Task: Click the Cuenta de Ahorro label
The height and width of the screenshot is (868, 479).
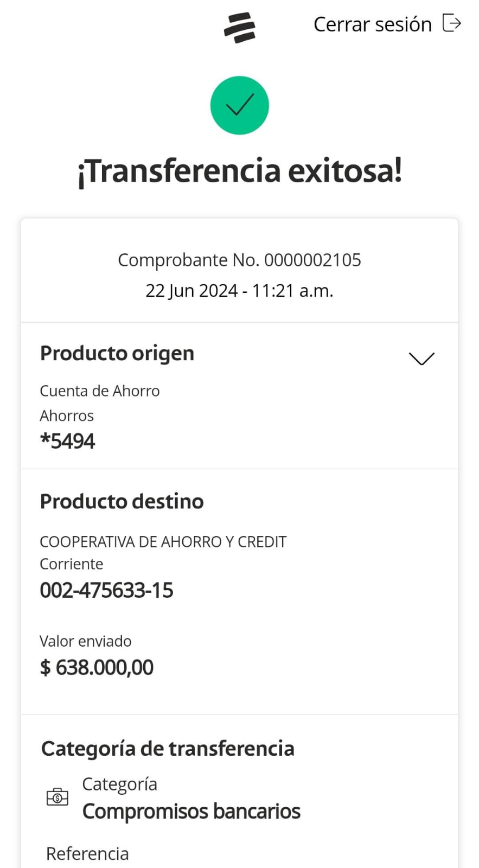Action: pos(100,391)
